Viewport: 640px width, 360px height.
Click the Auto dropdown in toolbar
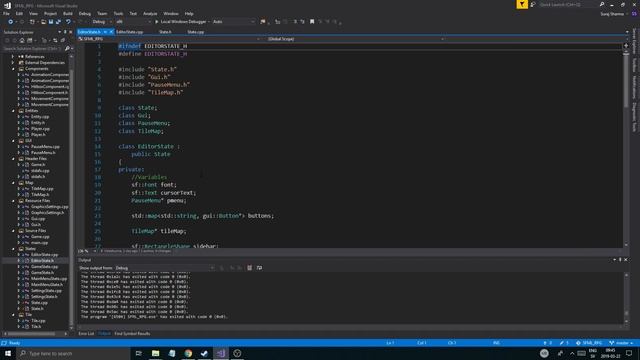point(233,22)
